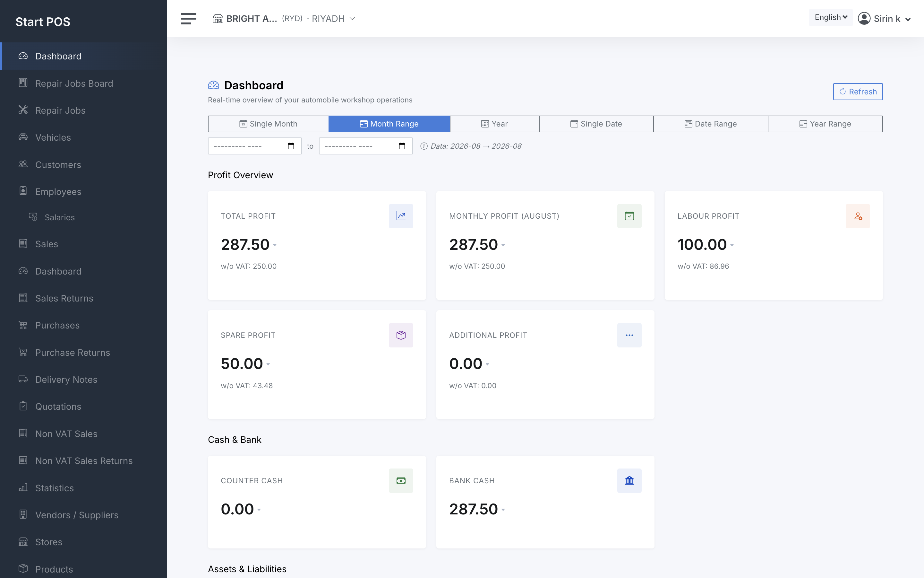This screenshot has height=578, width=924.
Task: Click the 'w/o VAT: 43.48' text
Action: click(x=247, y=385)
